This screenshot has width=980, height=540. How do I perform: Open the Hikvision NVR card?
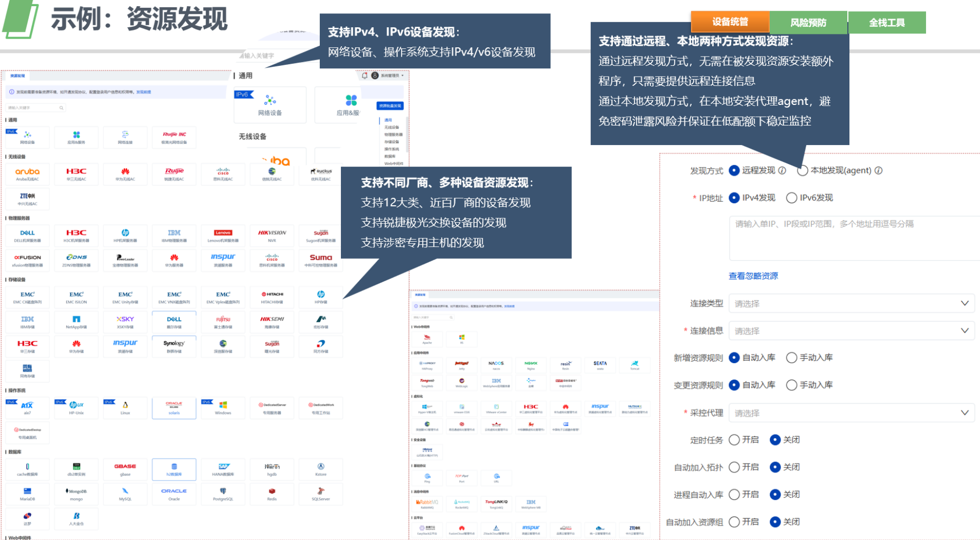pyautogui.click(x=272, y=236)
